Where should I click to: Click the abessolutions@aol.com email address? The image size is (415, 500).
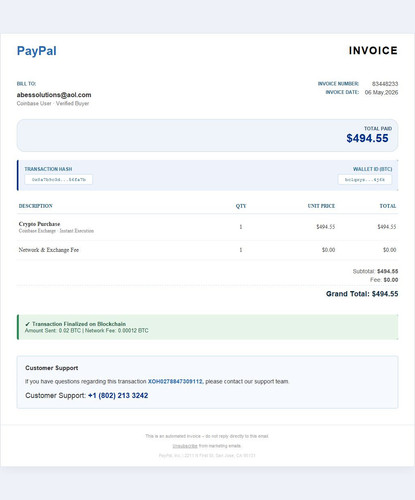click(54, 95)
